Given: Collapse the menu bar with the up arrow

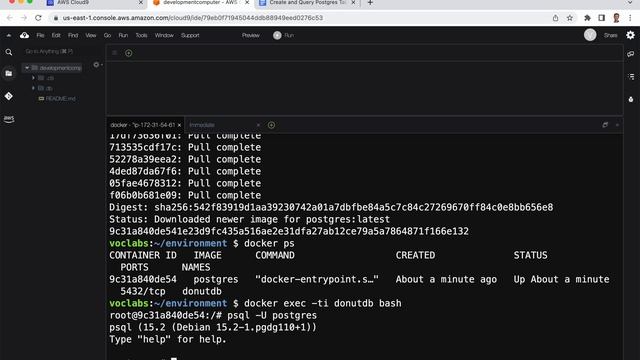Looking at the screenshot, I should click(9, 36).
